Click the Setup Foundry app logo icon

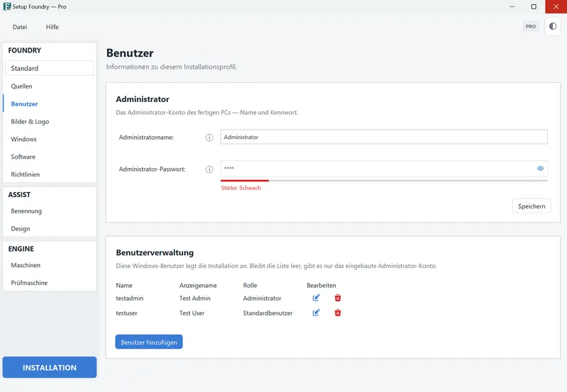tap(7, 6)
